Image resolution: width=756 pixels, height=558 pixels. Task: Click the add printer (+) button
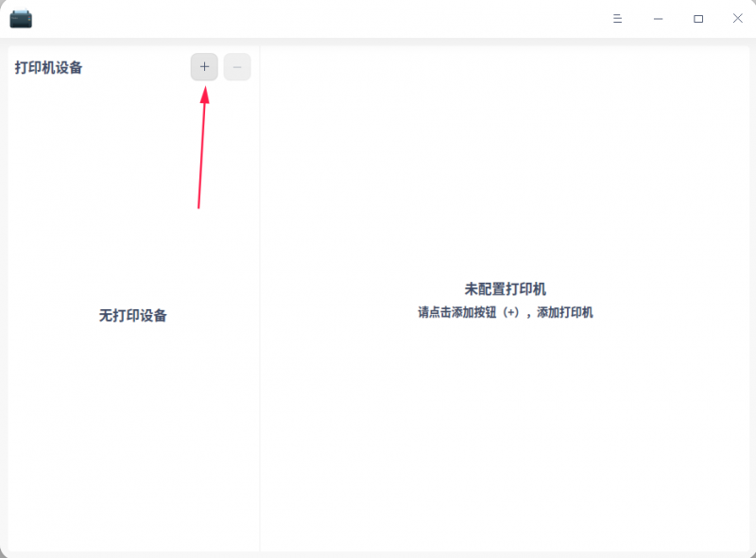coord(204,66)
